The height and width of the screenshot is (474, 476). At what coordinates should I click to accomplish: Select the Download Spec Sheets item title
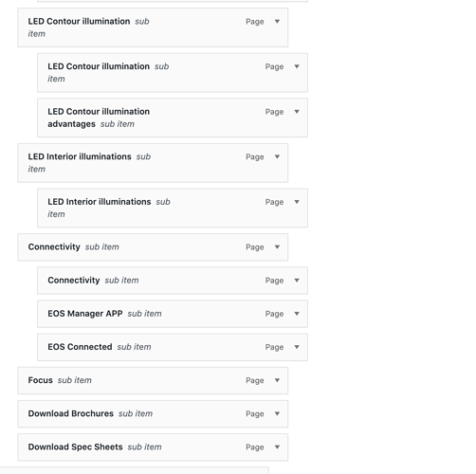pyautogui.click(x=75, y=447)
